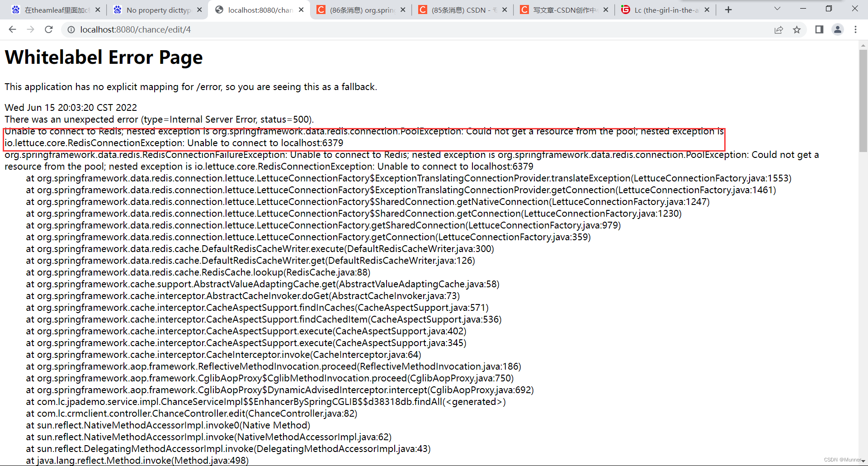Open the tab search chevron dropdown
This screenshot has height=466, width=868.
pyautogui.click(x=777, y=9)
